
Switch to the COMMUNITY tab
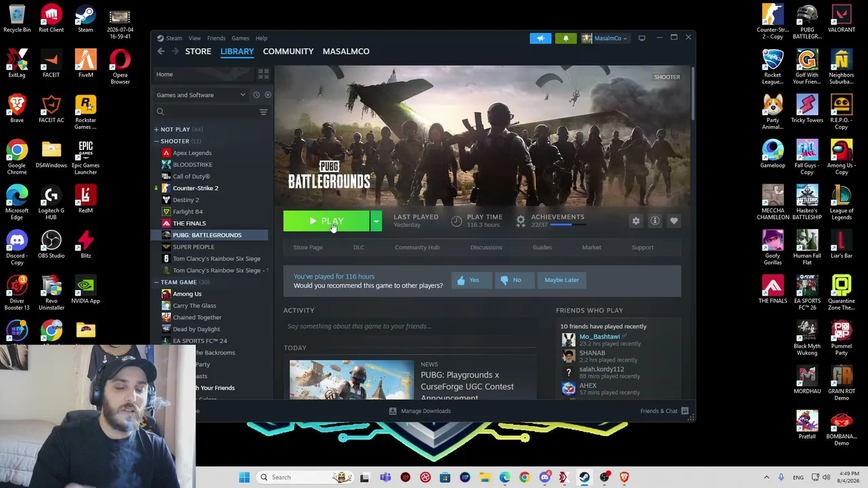(x=288, y=52)
